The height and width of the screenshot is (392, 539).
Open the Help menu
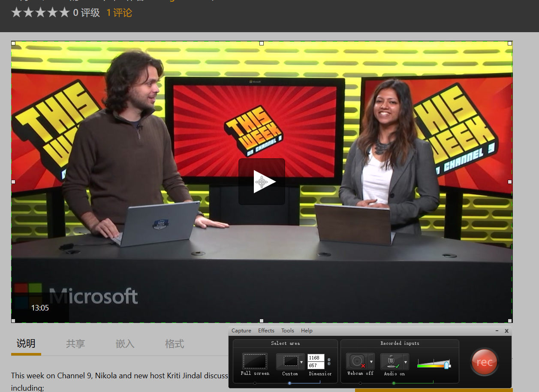(307, 331)
